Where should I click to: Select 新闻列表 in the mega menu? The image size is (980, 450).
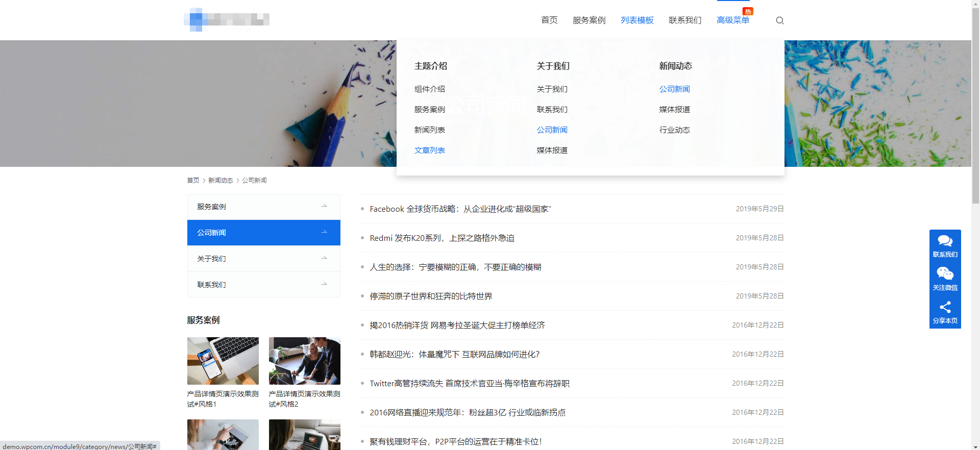click(x=430, y=130)
